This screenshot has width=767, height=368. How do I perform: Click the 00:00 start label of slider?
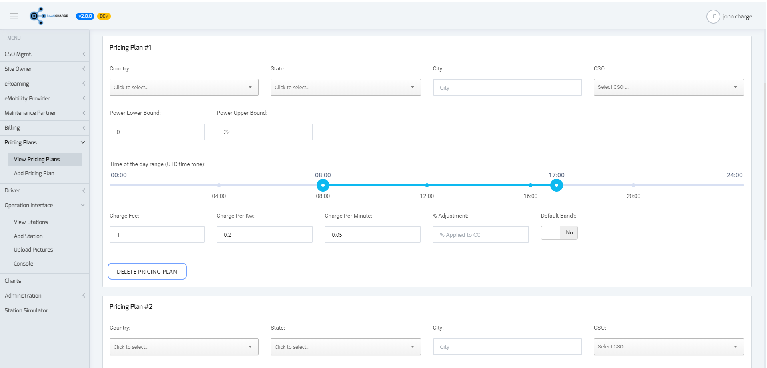(118, 175)
